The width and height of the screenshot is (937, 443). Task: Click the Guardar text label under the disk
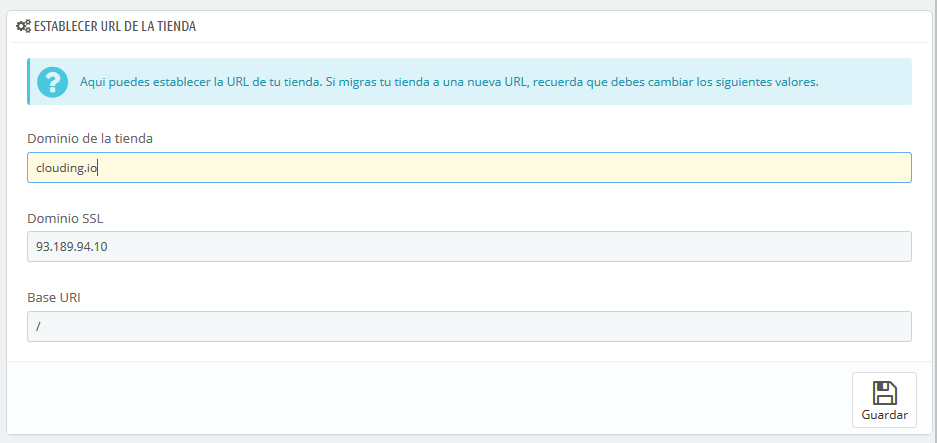[x=884, y=415]
